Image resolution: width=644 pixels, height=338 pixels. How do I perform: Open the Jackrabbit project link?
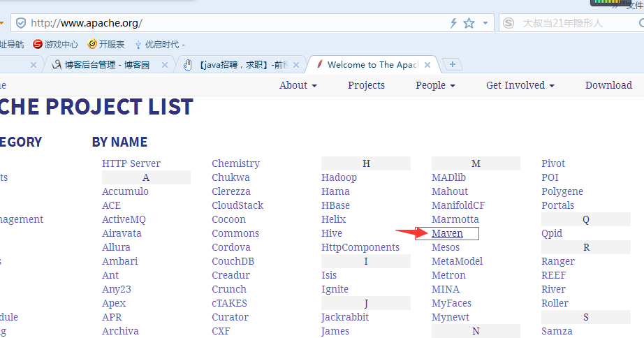point(344,317)
